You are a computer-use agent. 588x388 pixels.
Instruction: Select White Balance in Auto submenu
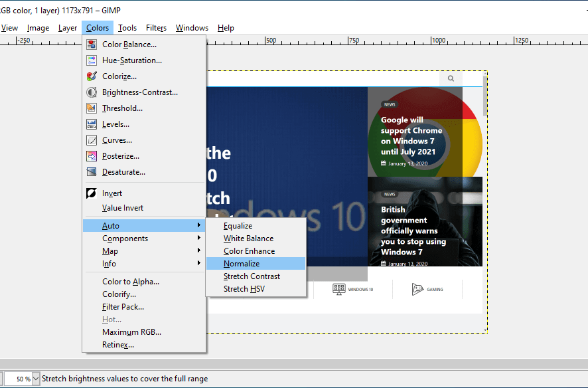point(256,239)
